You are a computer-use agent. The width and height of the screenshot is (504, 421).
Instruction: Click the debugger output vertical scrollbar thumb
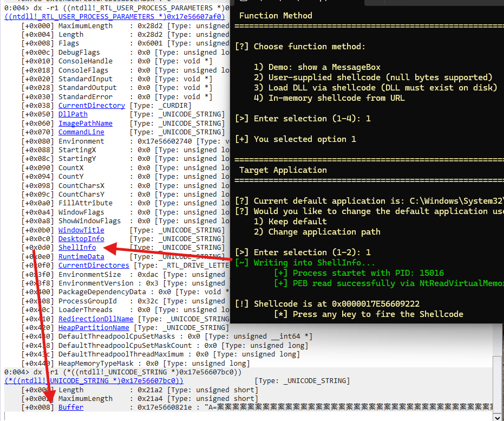tap(498, 385)
